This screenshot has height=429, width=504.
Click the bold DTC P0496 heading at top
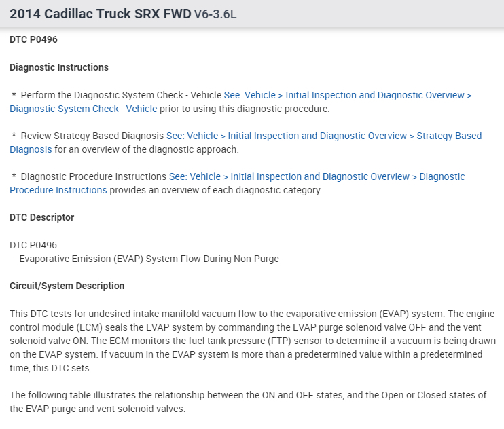coord(33,40)
